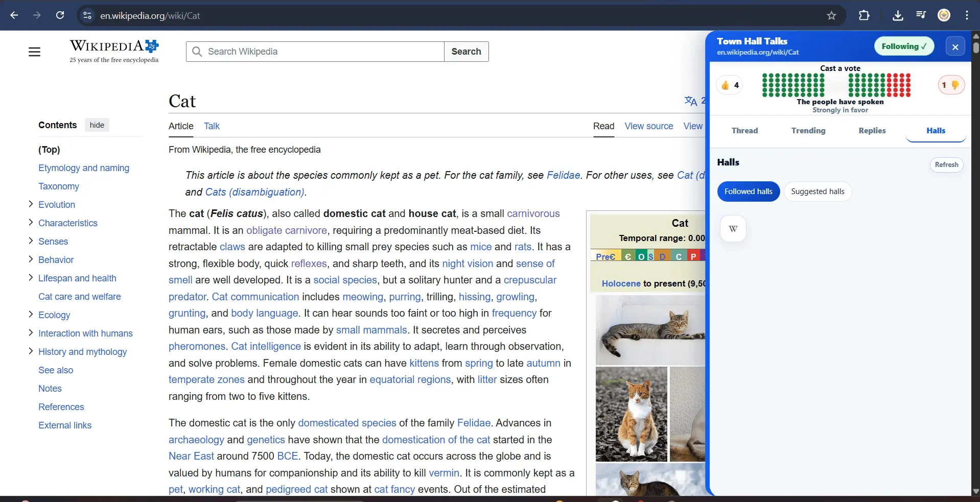The height and width of the screenshot is (502, 980).
Task: Follow the obligate carnivore link
Action: [x=287, y=230]
